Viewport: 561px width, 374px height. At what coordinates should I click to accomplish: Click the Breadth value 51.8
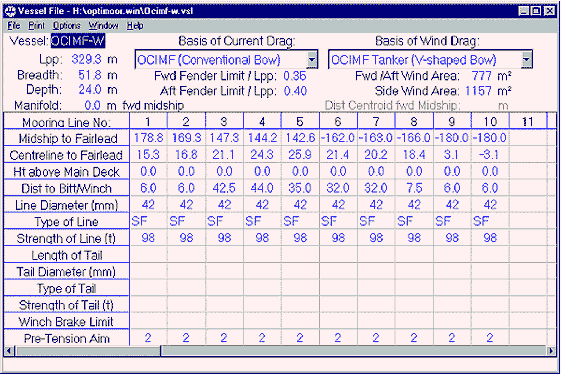90,75
